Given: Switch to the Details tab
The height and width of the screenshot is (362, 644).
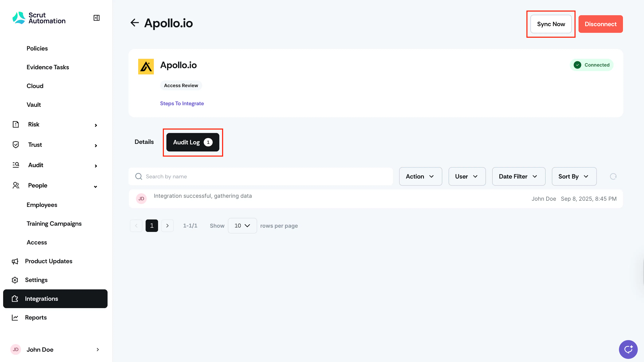Looking at the screenshot, I should point(144,142).
